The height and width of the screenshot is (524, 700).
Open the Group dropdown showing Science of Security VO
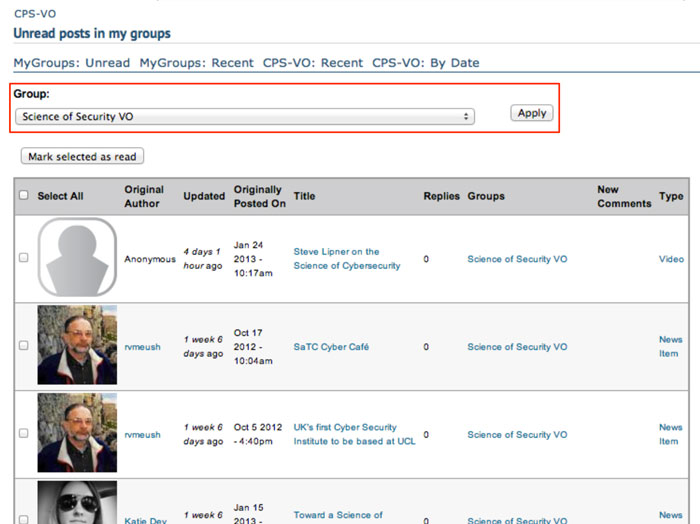tap(244, 117)
